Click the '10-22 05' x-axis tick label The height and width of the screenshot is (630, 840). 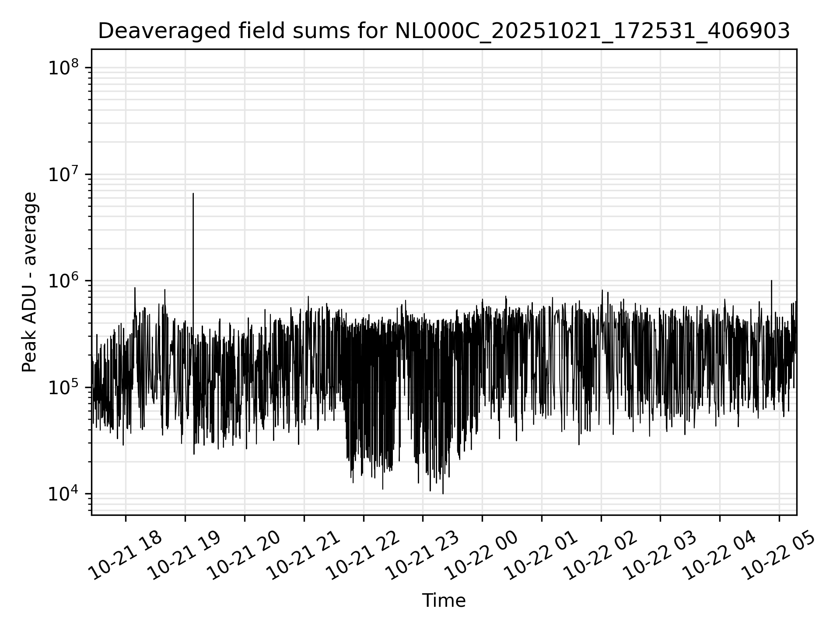tap(779, 556)
